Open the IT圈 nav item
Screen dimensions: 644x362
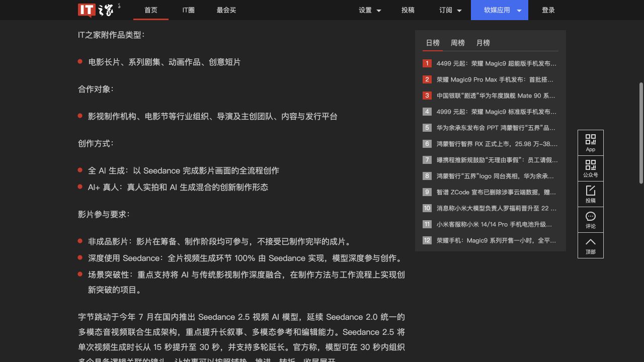click(x=189, y=10)
